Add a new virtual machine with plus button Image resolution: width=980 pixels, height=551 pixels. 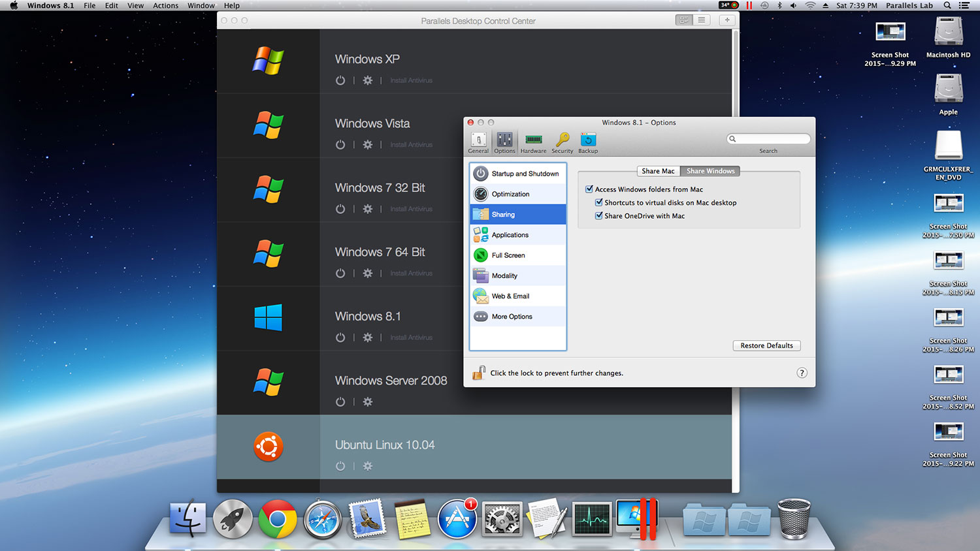(x=727, y=20)
